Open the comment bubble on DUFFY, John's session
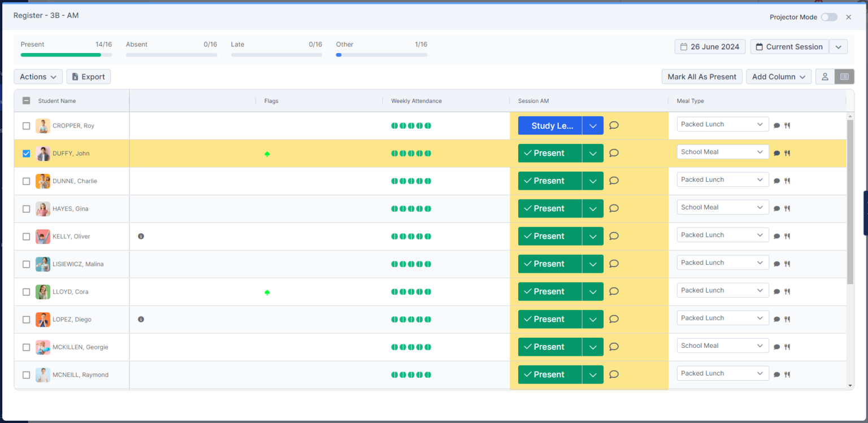This screenshot has width=868, height=423. coord(614,153)
